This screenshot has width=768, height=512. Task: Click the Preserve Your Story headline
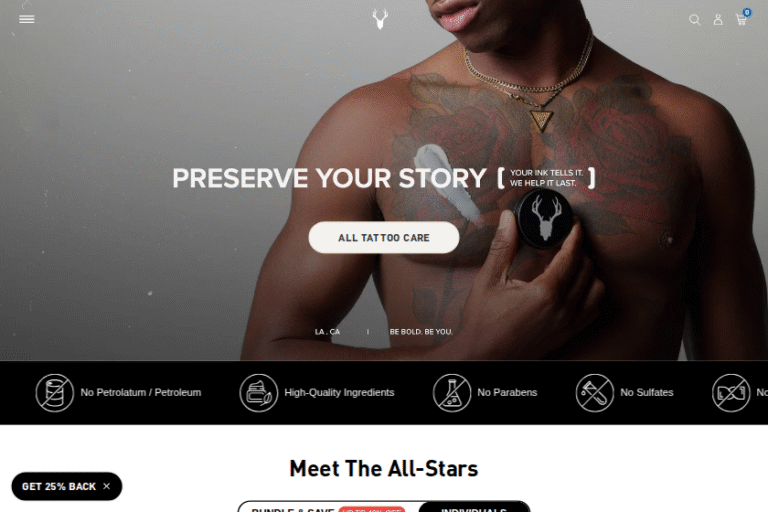coord(329,178)
